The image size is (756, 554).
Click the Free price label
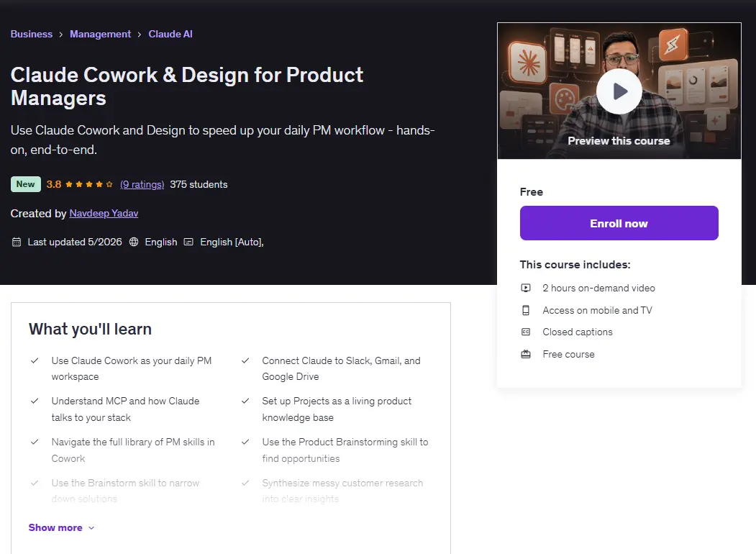coord(532,192)
